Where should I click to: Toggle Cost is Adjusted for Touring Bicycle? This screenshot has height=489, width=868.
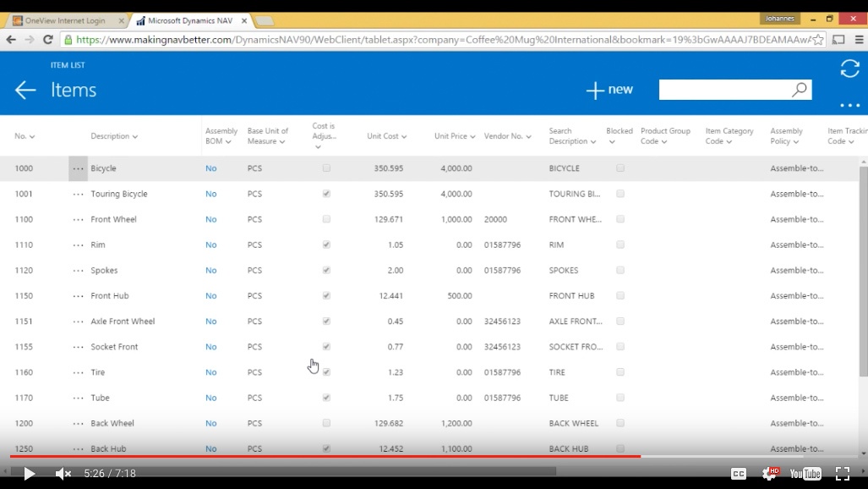[x=326, y=194]
